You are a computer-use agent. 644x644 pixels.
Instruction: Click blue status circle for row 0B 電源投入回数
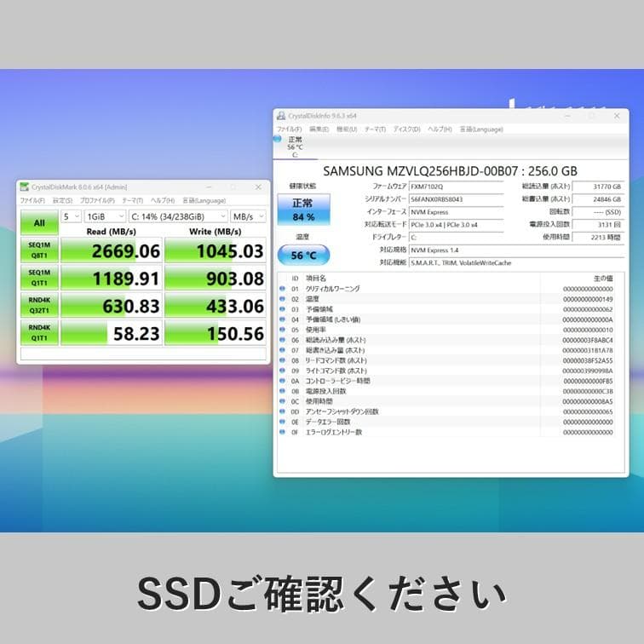pos(282,391)
